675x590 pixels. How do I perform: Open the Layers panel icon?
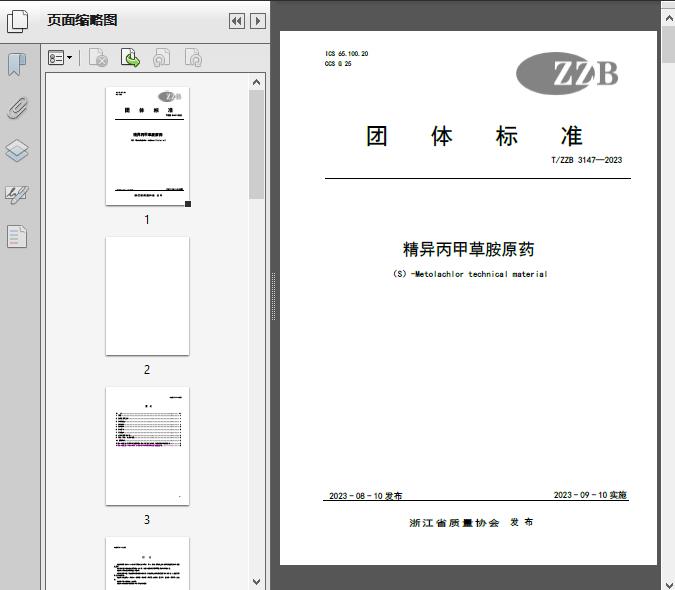click(x=17, y=151)
